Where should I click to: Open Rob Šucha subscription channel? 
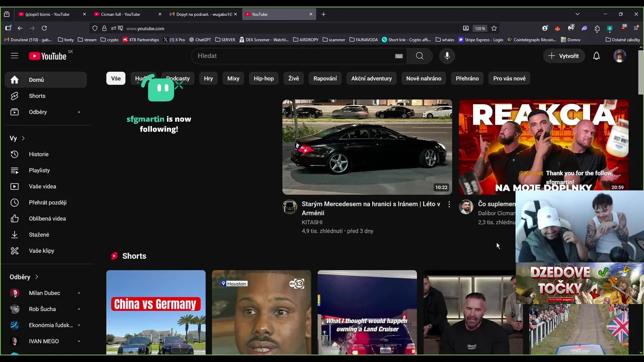click(46, 309)
